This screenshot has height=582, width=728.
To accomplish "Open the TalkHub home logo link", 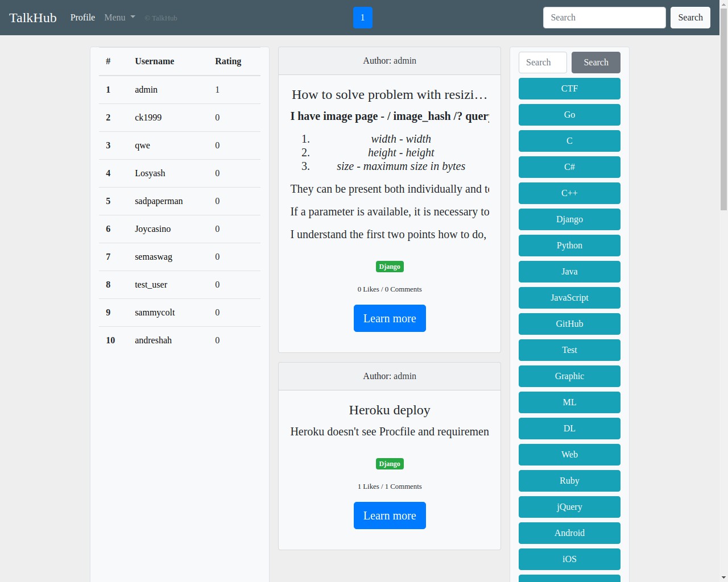I will click(x=33, y=18).
